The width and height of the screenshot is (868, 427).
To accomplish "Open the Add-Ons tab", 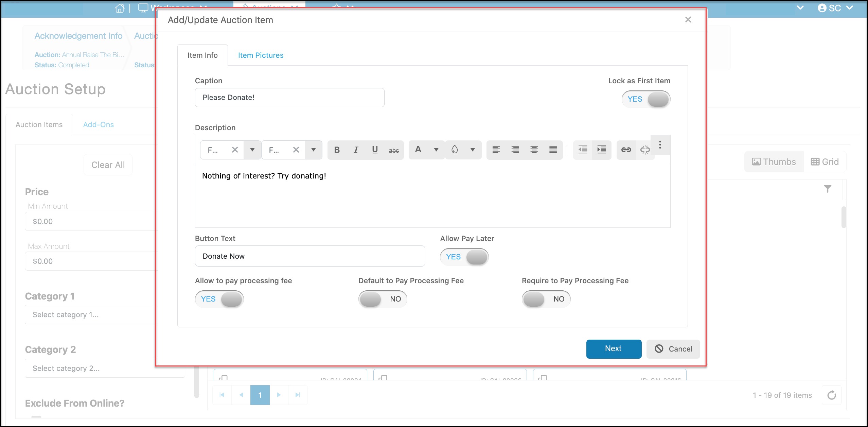I will click(x=99, y=125).
